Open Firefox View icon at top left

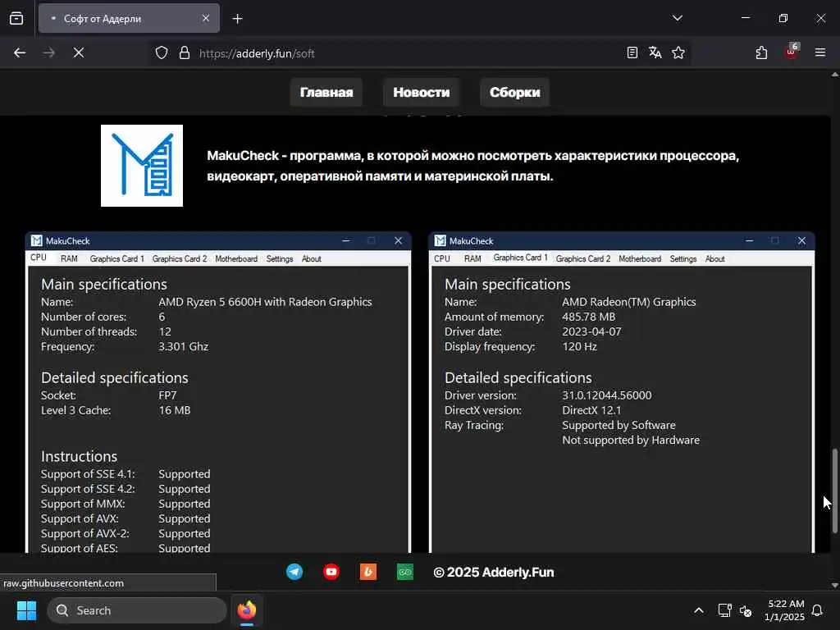tap(16, 18)
